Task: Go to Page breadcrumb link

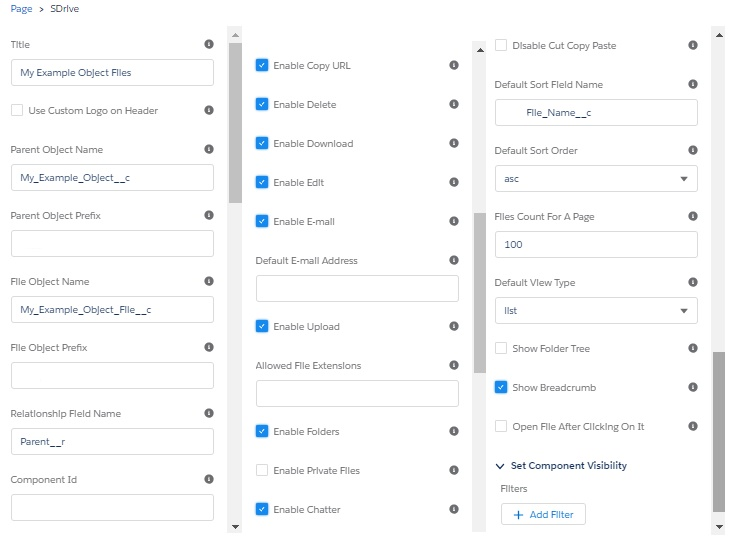Action: pos(21,9)
